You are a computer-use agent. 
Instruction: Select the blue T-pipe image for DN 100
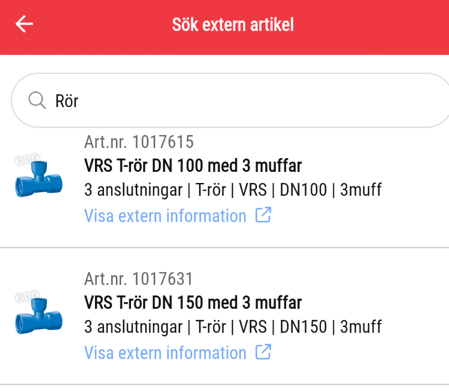click(x=39, y=179)
